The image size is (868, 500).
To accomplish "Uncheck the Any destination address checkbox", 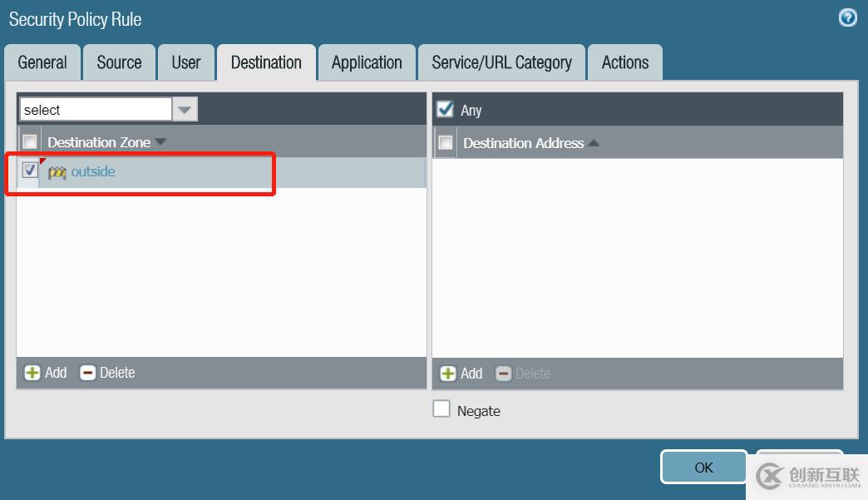I will [x=446, y=109].
